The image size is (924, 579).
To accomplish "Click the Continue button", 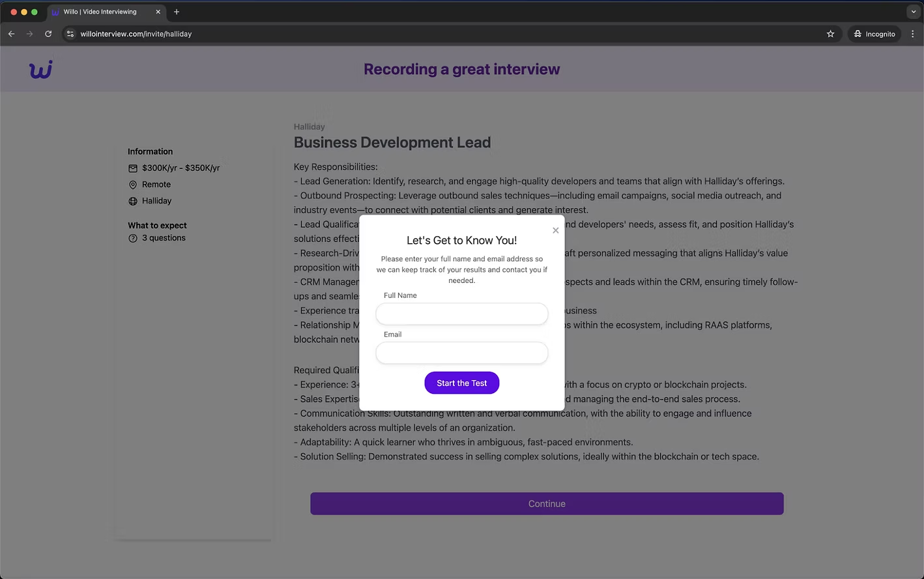I will tap(547, 503).
